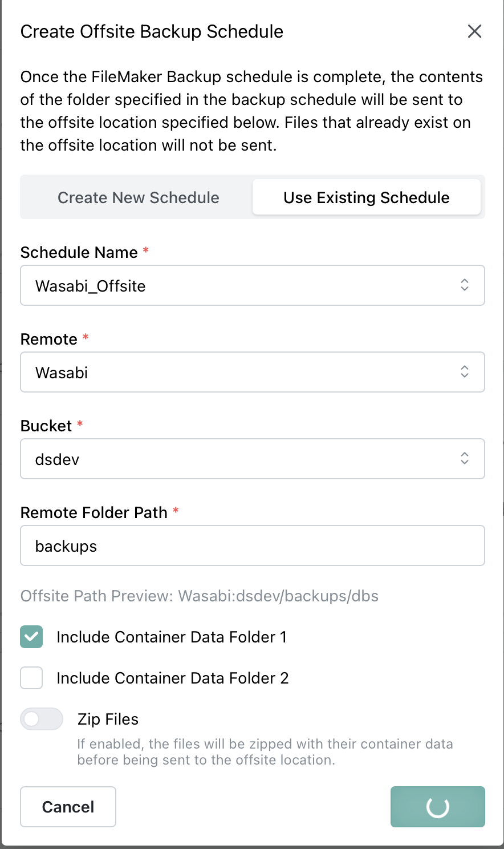504x849 pixels.
Task: Check the Include Container Data Folder 2 box
Action: [31, 678]
